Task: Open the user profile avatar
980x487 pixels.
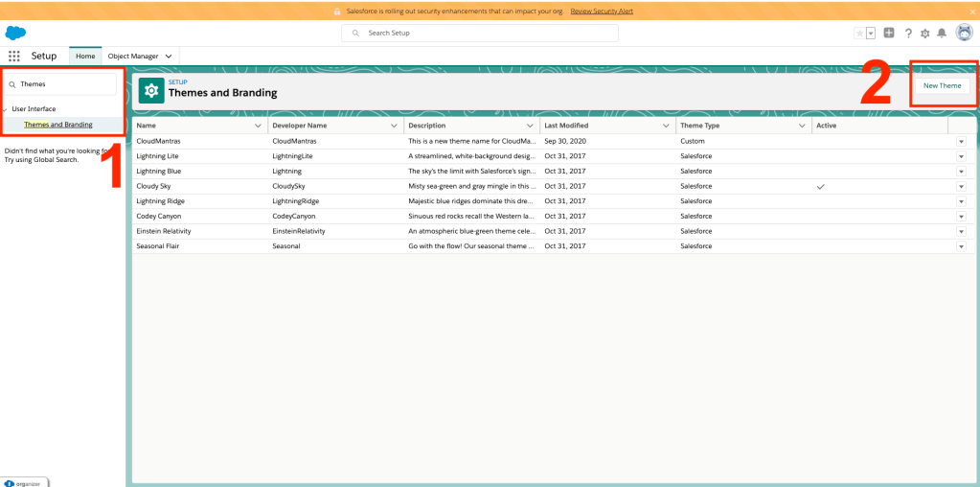Action: click(964, 33)
